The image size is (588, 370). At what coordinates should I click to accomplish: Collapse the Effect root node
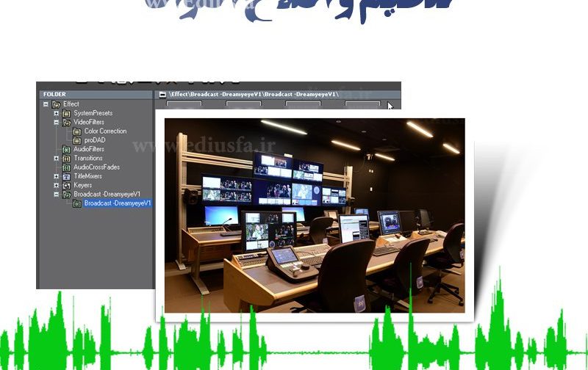46,104
